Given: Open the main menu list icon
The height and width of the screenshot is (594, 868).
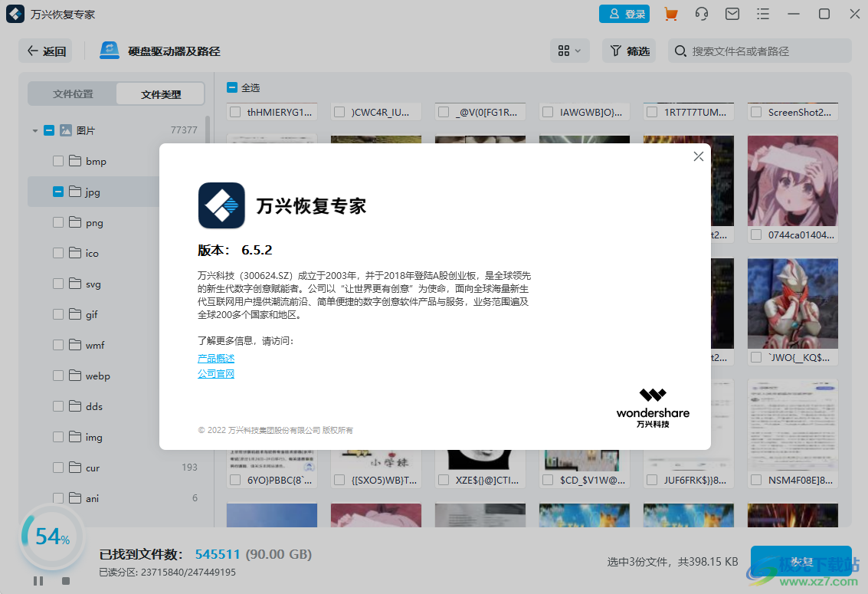Looking at the screenshot, I should [763, 14].
